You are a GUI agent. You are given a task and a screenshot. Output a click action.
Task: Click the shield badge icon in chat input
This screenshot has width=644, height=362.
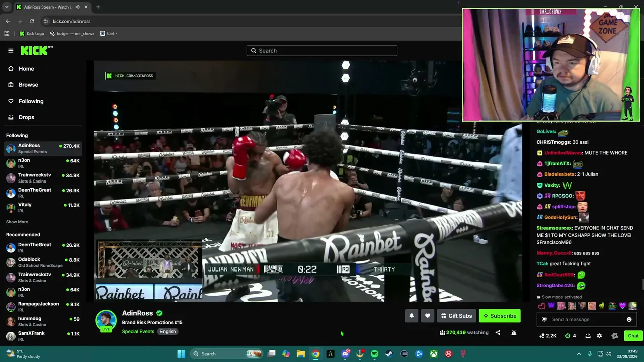pyautogui.click(x=544, y=319)
